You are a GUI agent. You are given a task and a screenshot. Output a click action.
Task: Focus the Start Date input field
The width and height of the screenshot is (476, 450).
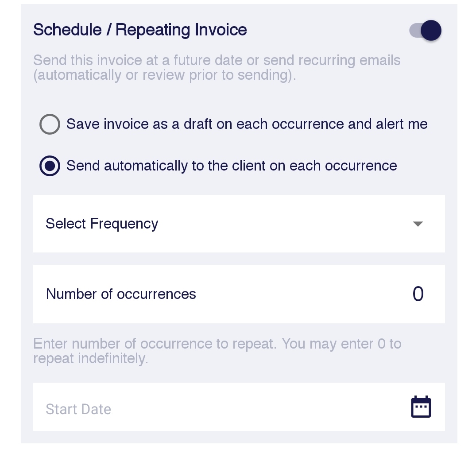coord(239,407)
